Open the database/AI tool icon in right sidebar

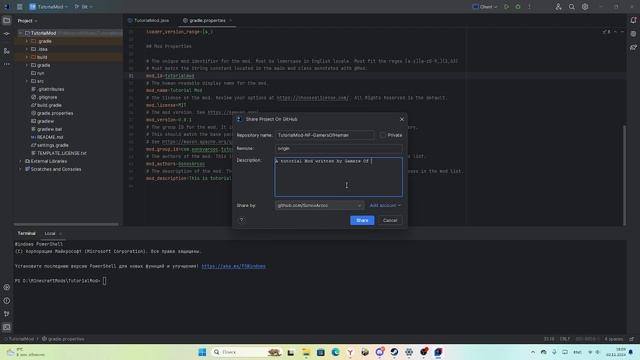[x=633, y=34]
